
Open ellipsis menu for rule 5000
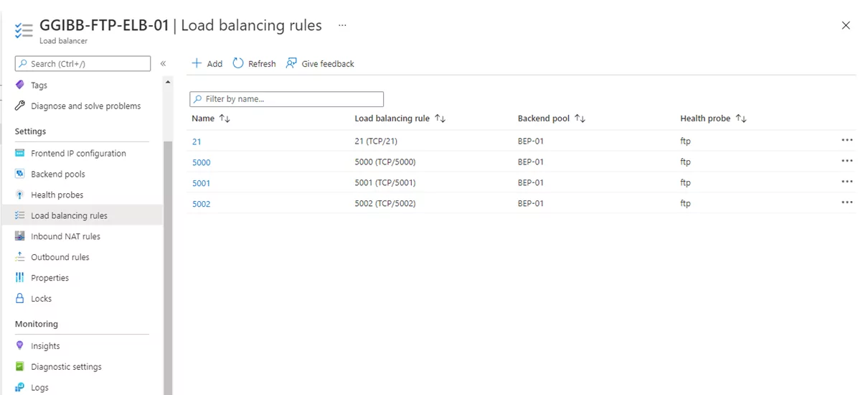point(847,161)
